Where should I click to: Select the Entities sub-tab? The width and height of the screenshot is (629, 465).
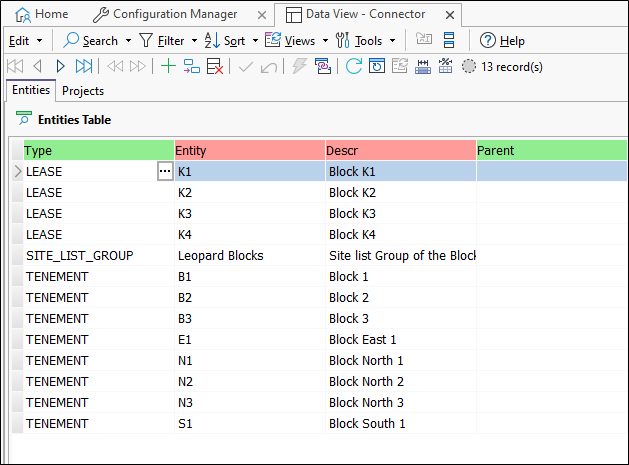coord(31,90)
